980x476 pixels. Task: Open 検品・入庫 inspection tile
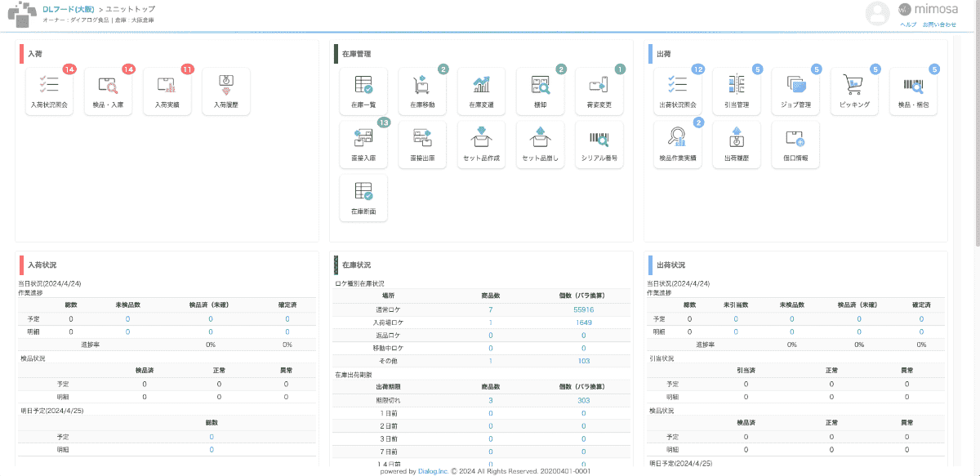pos(108,91)
